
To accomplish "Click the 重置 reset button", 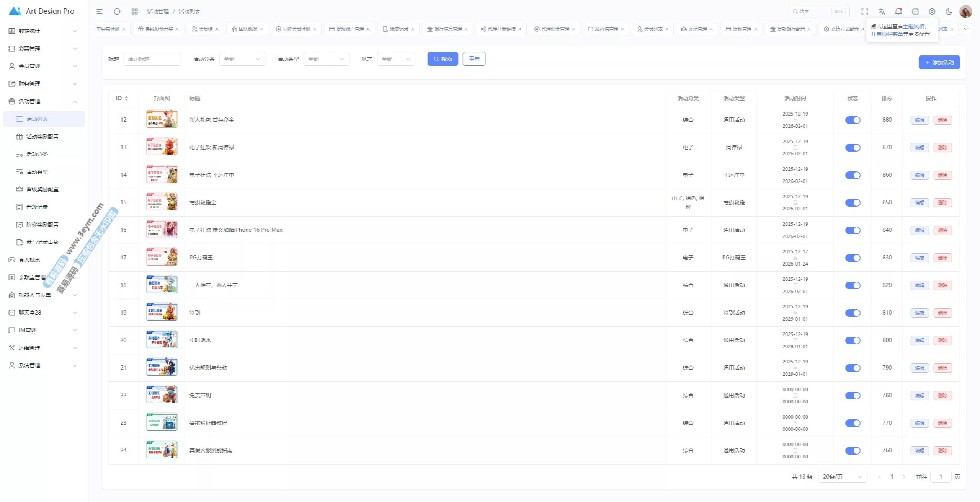I will (474, 59).
